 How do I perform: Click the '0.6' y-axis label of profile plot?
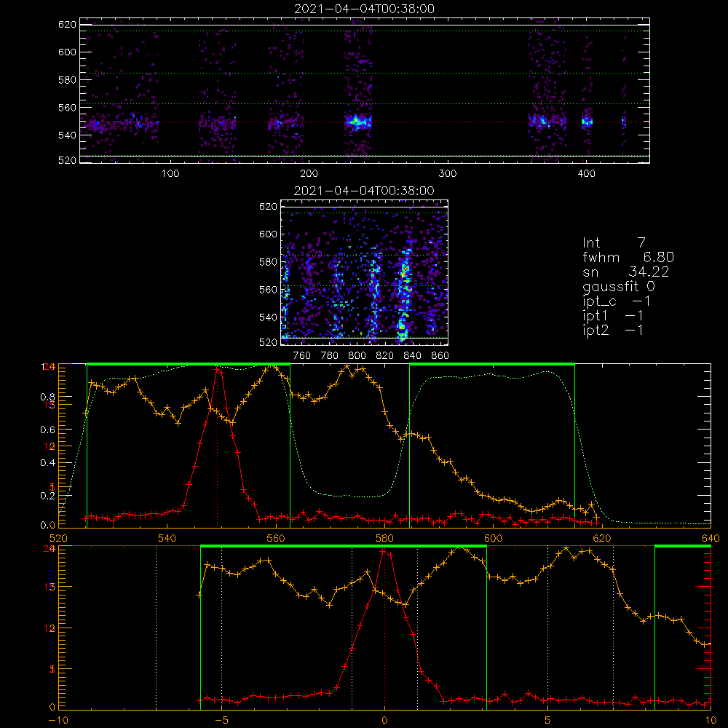tap(48, 430)
